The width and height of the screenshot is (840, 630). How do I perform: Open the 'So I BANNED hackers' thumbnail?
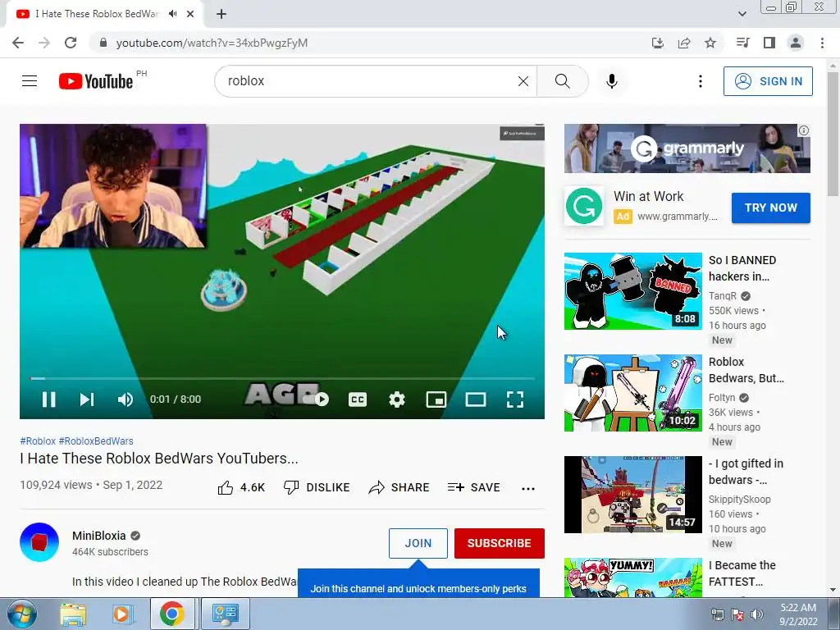(x=632, y=291)
